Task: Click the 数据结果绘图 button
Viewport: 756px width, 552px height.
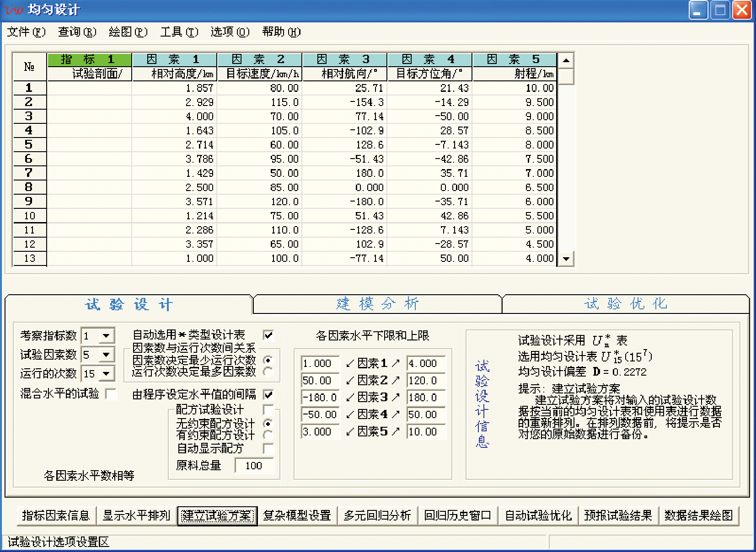Action: click(x=698, y=516)
